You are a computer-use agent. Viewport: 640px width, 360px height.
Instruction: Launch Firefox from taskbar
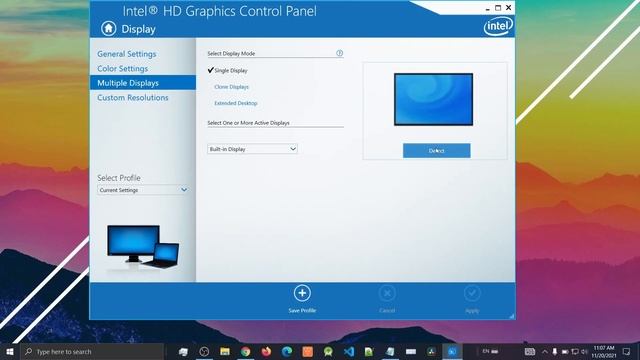pos(266,351)
